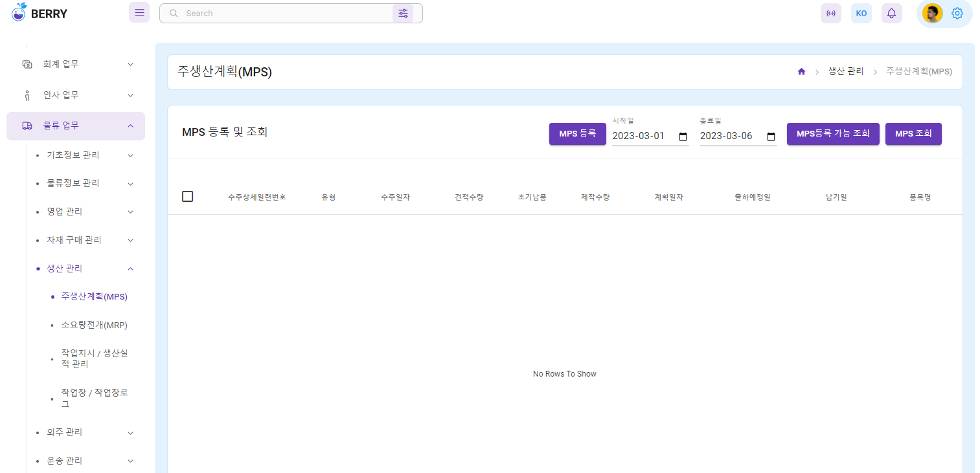This screenshot has height=473, width=980.
Task: Open the 종료일 calendar picker icon
Action: pyautogui.click(x=771, y=137)
